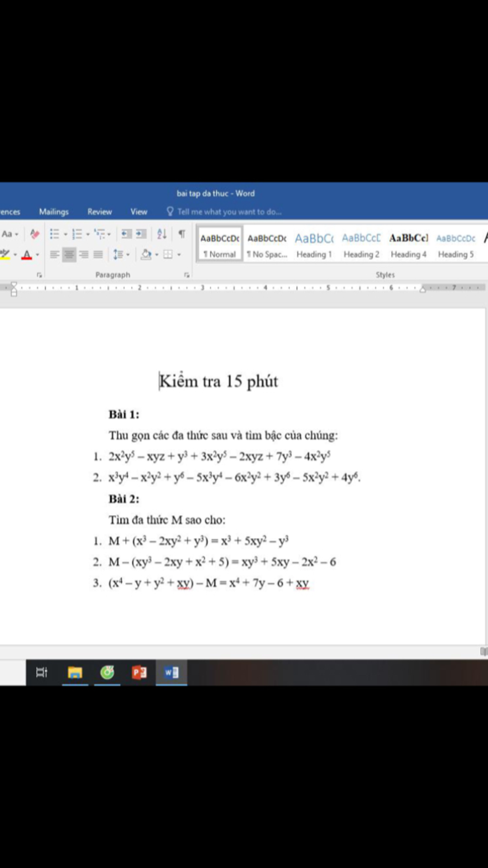The image size is (488, 868).
Task: Click the Borders icon
Action: [168, 255]
